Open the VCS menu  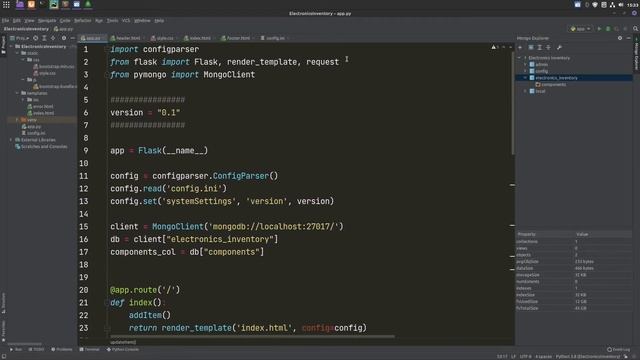(x=126, y=20)
